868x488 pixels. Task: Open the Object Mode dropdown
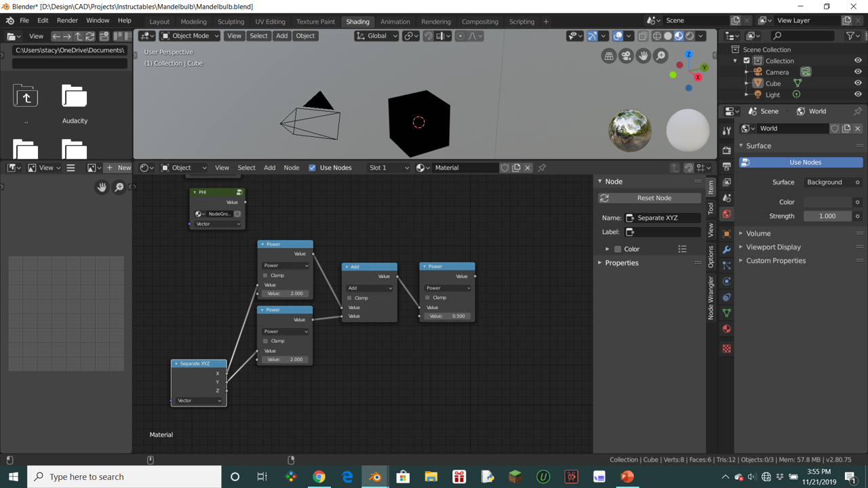pyautogui.click(x=190, y=35)
